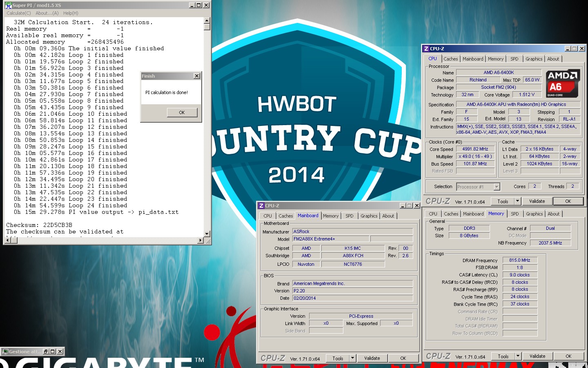Click the Core Speed 4991.82 MHz field
Viewport: 588px width, 368px height.
tap(475, 149)
